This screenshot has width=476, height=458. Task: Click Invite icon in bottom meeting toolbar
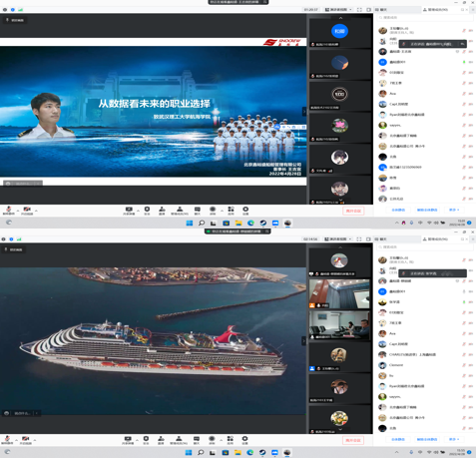(161, 440)
